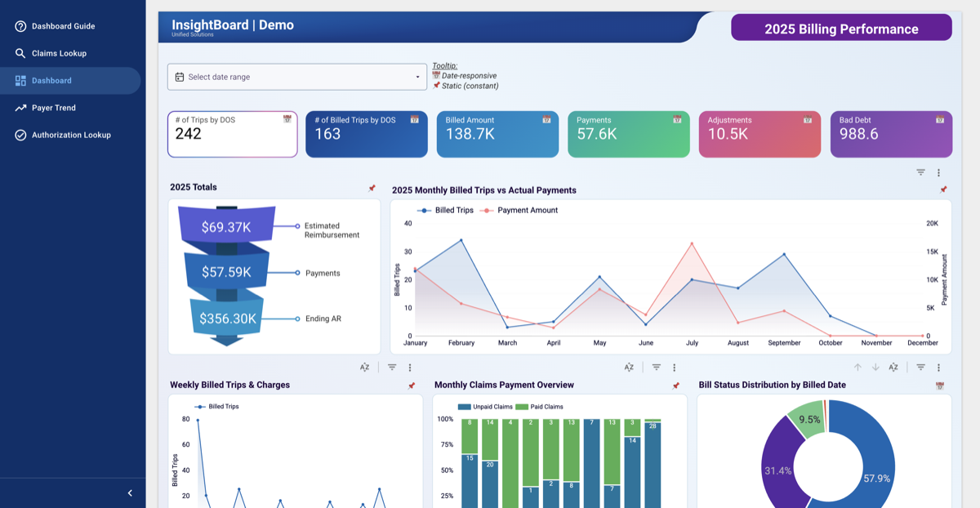
Task: Click the calendar icon in date selector
Action: click(x=180, y=77)
